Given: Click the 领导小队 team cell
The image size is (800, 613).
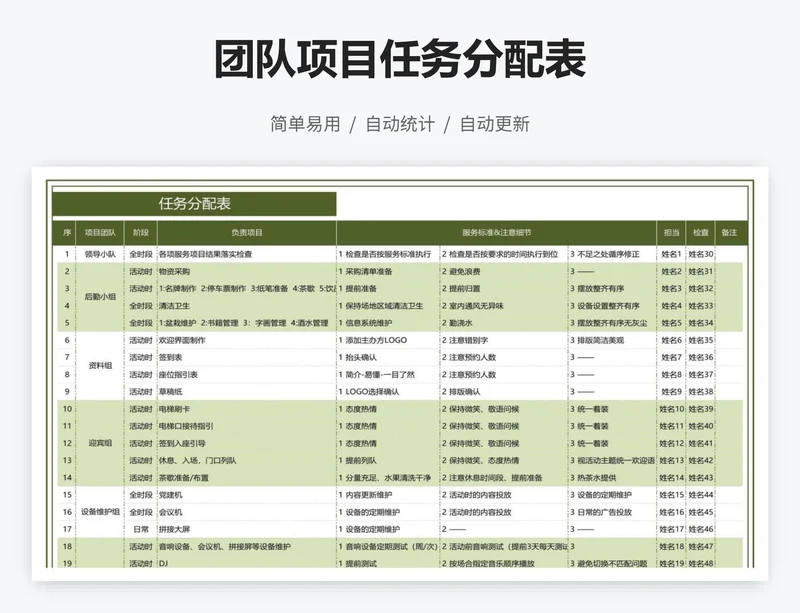Looking at the screenshot, I should point(100,254).
